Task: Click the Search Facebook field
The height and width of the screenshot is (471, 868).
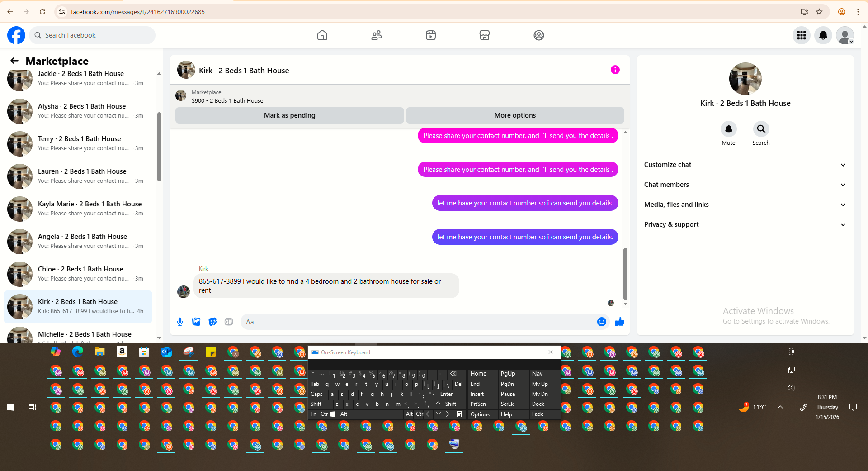Action: (92, 35)
